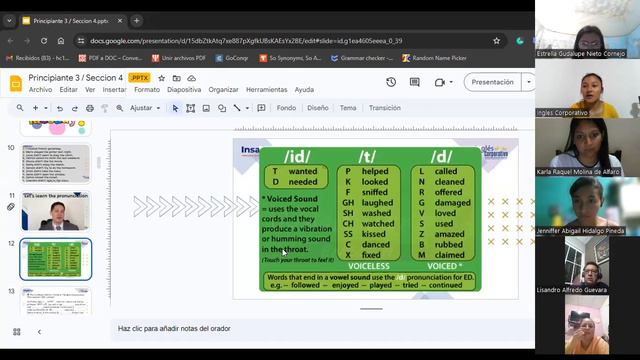Click the paint format roller icon
Image resolution: width=640 pixels, height=360 pixels.
[x=105, y=108]
